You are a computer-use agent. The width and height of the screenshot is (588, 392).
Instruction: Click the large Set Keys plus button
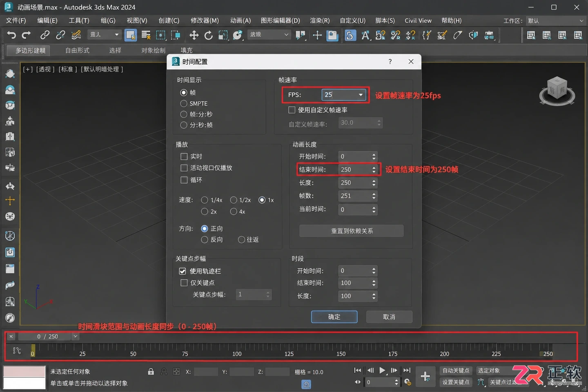point(425,376)
